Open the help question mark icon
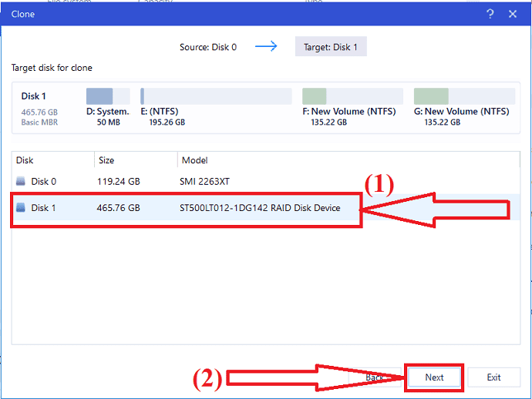 [490, 14]
